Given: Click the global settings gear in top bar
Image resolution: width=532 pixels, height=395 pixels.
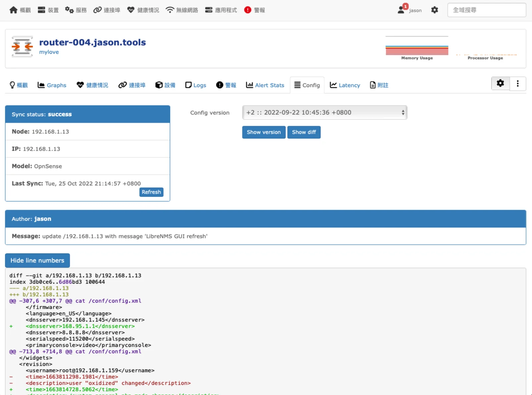Looking at the screenshot, I should 435,10.
